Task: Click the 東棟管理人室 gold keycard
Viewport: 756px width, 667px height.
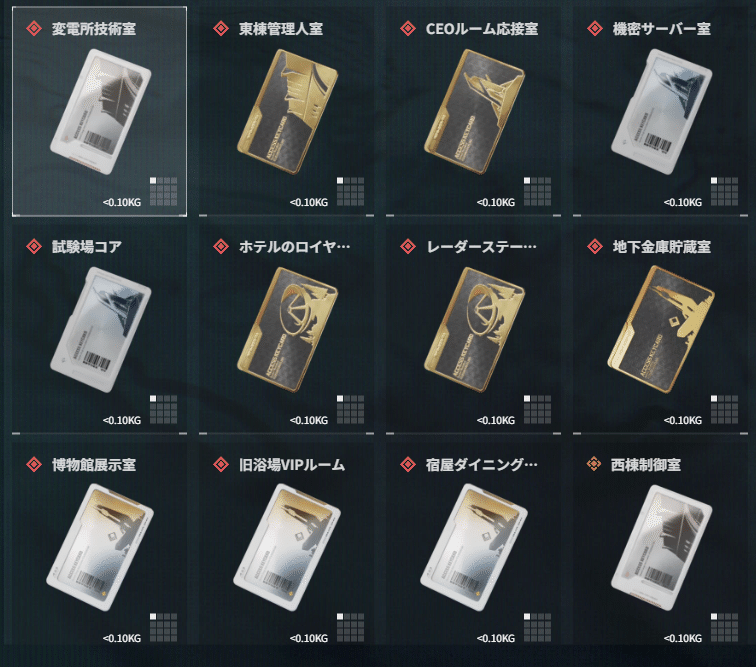Action: (x=287, y=111)
